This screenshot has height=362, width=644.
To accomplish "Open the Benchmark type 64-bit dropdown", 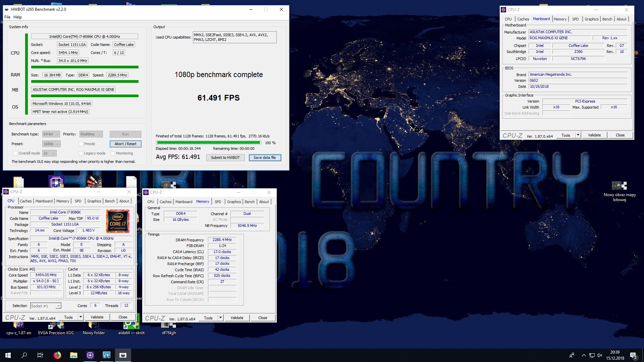I will 51,134.
